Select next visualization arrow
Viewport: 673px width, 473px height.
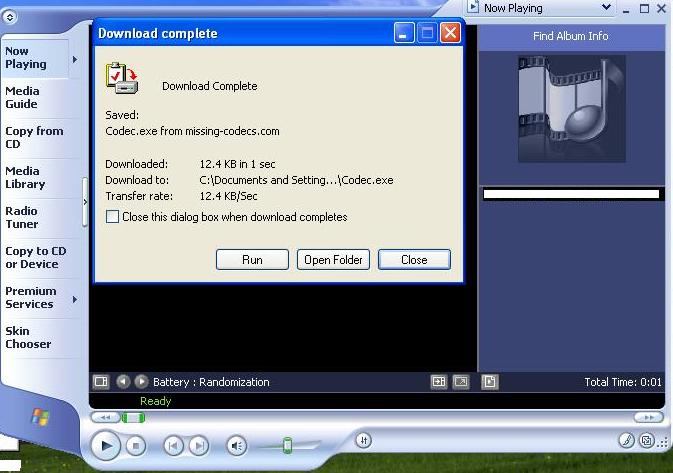click(141, 382)
